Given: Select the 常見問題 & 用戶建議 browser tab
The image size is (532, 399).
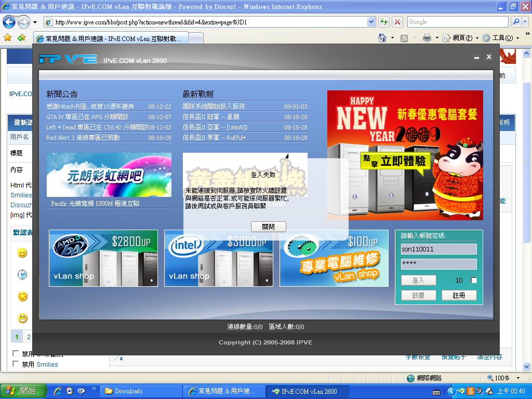Looking at the screenshot, I should tap(111, 38).
